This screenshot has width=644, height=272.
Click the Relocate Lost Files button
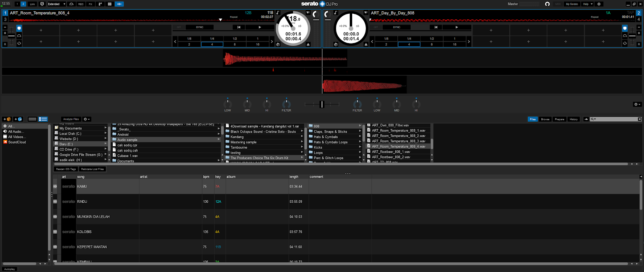coord(93,169)
